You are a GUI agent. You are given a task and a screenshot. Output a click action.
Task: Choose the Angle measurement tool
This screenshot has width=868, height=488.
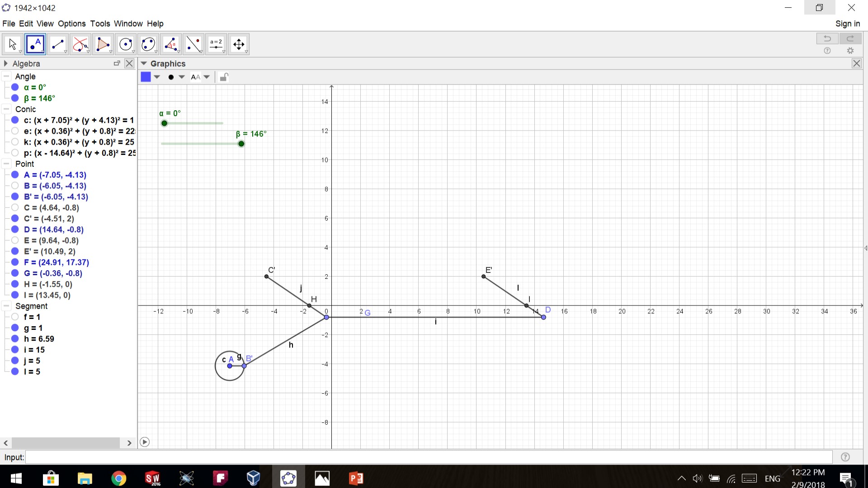pos(171,44)
